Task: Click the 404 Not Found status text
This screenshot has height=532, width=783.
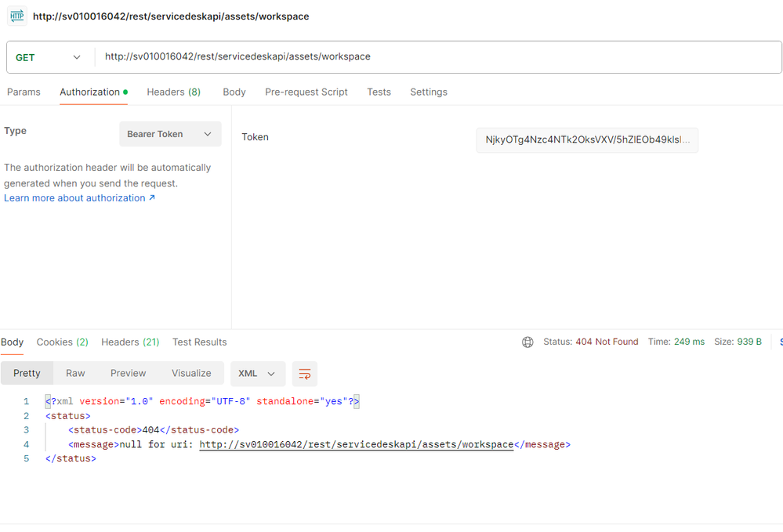Action: (x=607, y=342)
